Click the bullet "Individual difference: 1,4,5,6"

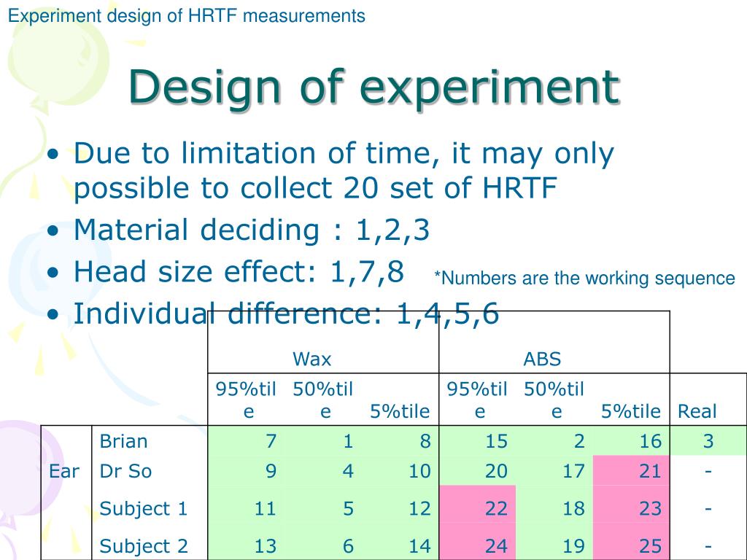click(286, 314)
